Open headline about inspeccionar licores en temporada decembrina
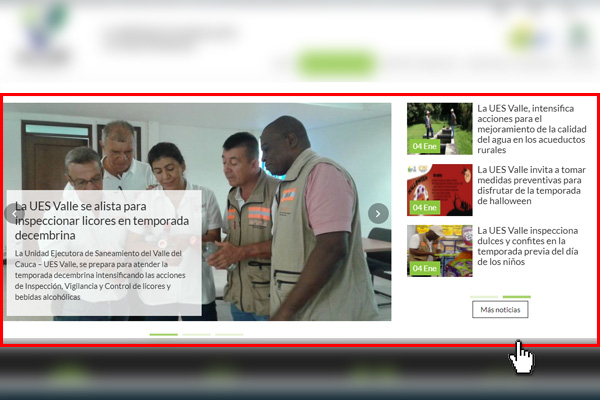The height and width of the screenshot is (400, 600). point(102,221)
